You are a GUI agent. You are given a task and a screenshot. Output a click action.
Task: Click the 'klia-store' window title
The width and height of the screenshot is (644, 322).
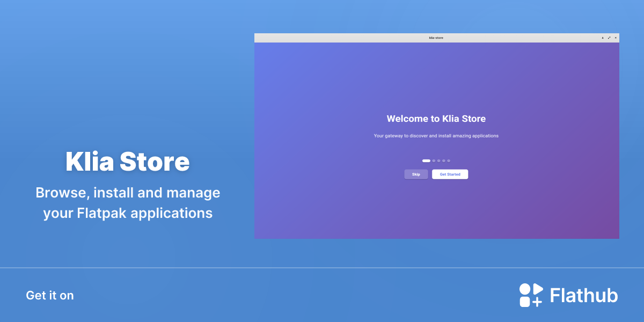pyautogui.click(x=436, y=38)
